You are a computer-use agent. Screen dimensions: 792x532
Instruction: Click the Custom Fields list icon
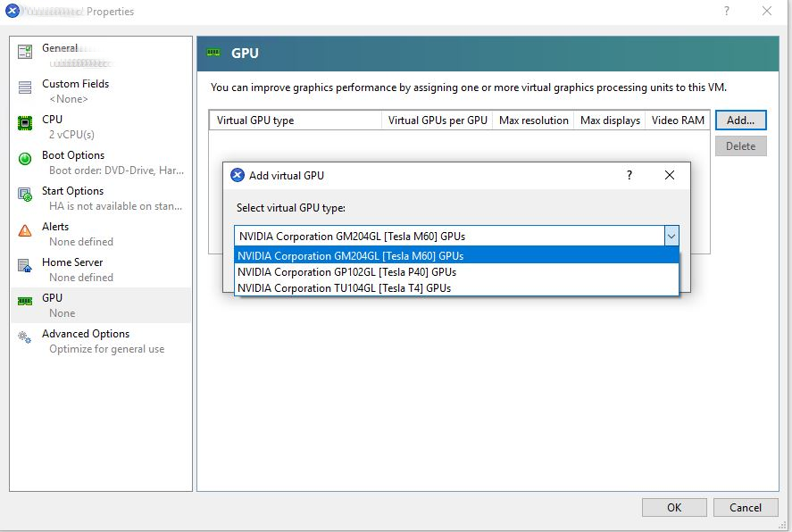(x=25, y=87)
